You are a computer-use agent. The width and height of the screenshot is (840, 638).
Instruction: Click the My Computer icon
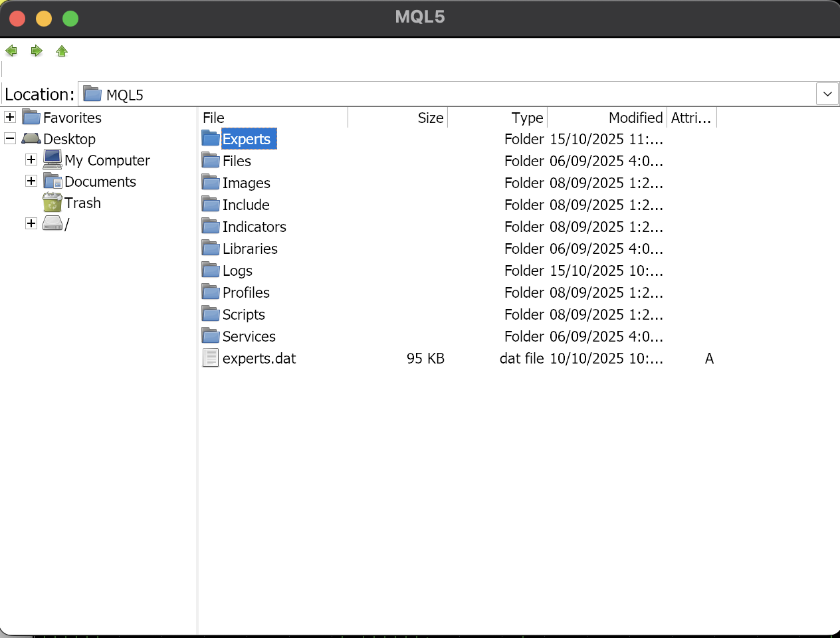point(52,160)
